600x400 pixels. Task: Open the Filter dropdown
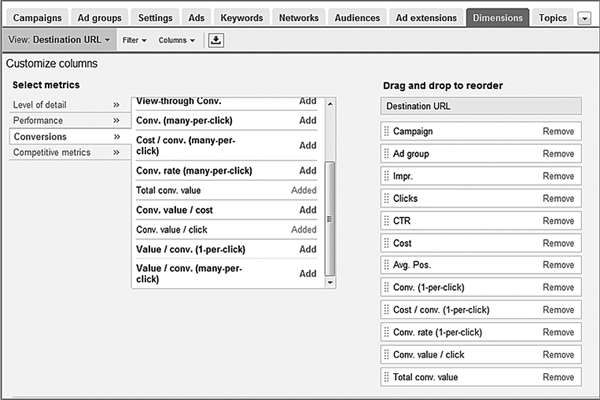click(134, 40)
